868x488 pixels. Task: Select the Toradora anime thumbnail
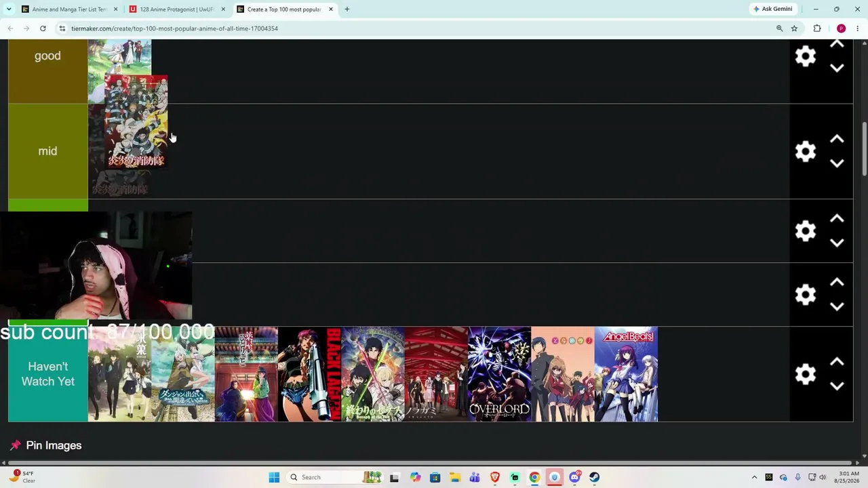point(563,374)
